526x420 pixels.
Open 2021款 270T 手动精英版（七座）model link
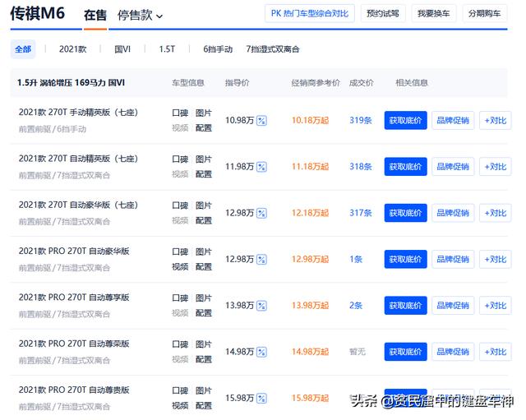pyautogui.click(x=78, y=113)
